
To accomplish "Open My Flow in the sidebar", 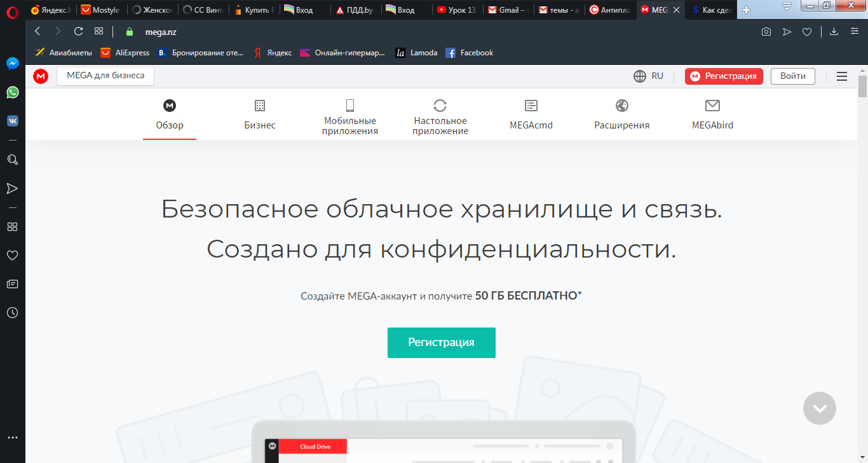I will coord(12,188).
